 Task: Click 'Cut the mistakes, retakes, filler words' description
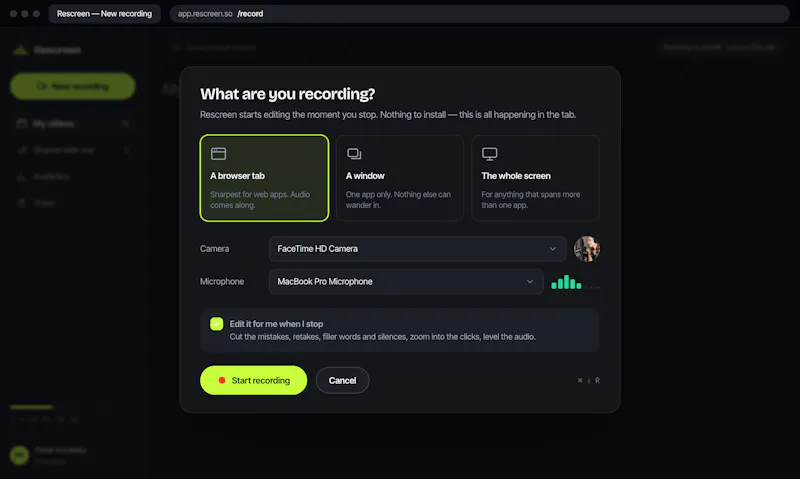pos(383,337)
